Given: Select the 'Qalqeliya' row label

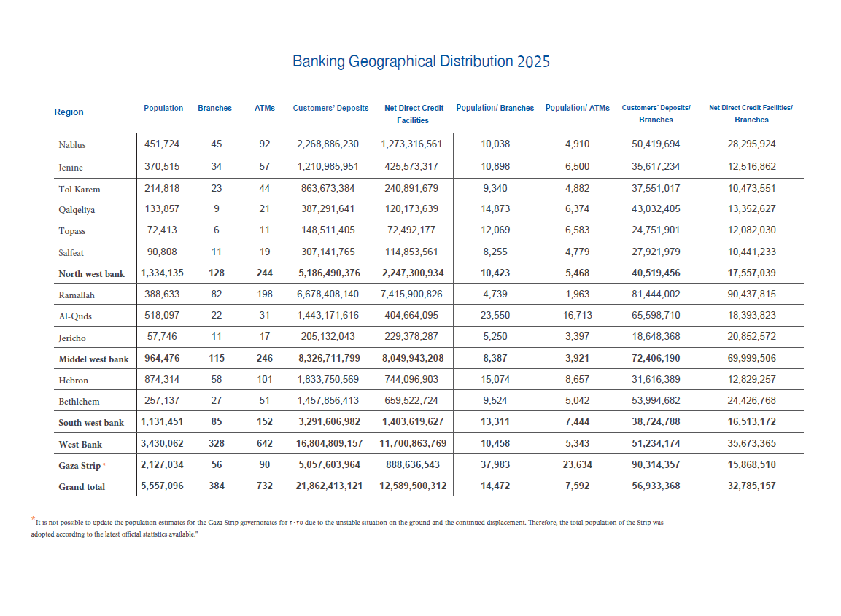Looking at the screenshot, I should (x=77, y=210).
